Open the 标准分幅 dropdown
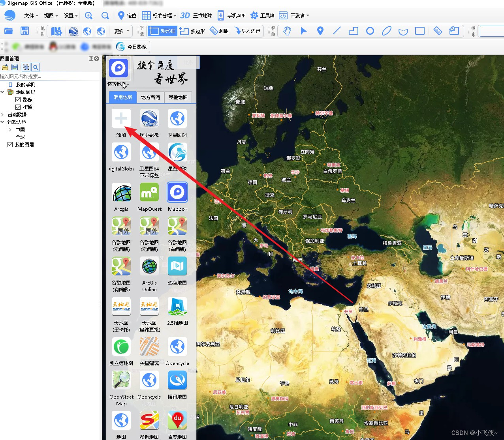 pyautogui.click(x=159, y=15)
